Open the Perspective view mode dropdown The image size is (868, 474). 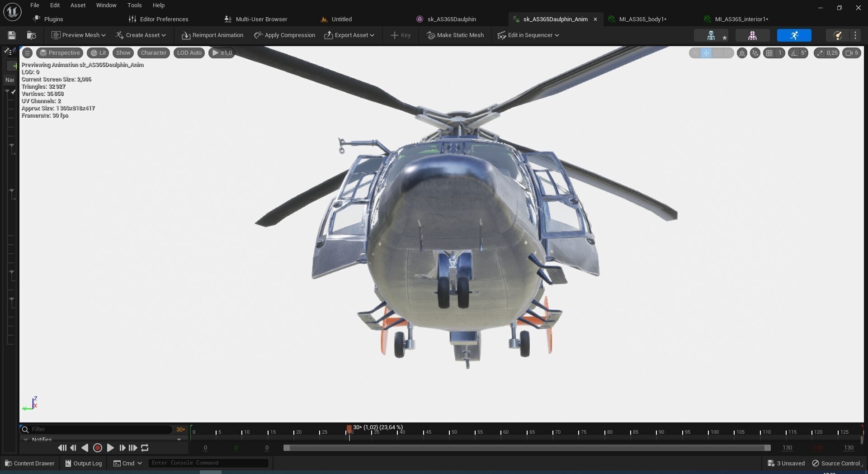click(60, 53)
